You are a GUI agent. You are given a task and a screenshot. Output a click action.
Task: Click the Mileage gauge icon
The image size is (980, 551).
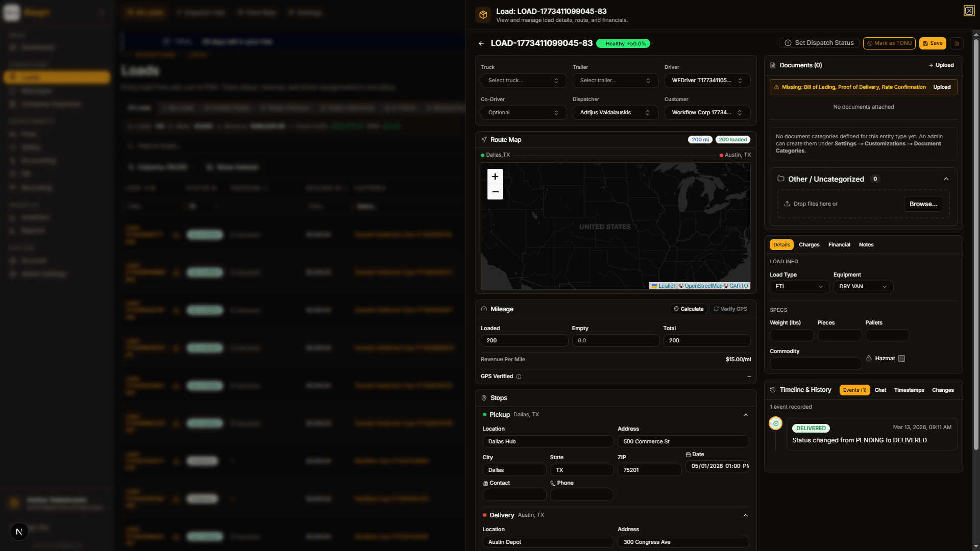tap(484, 309)
